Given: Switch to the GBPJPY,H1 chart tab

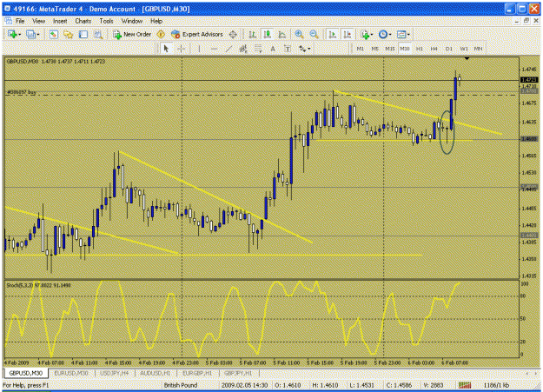Looking at the screenshot, I should 238,373.
